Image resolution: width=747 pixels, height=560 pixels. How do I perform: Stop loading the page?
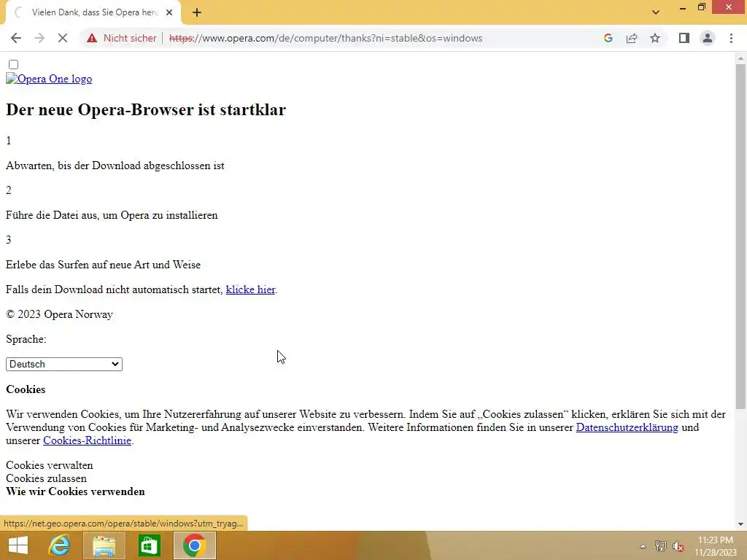[x=63, y=38]
